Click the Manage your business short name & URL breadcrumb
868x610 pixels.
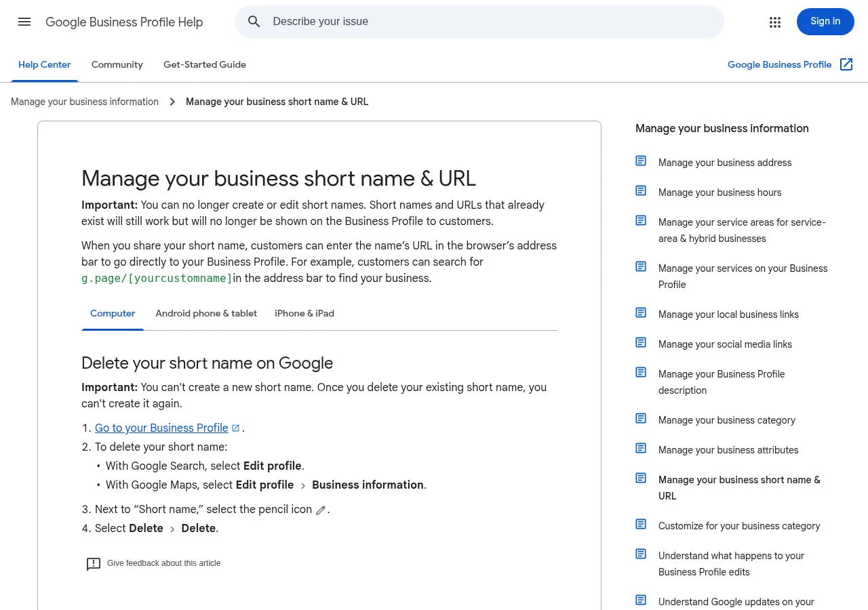[277, 102]
